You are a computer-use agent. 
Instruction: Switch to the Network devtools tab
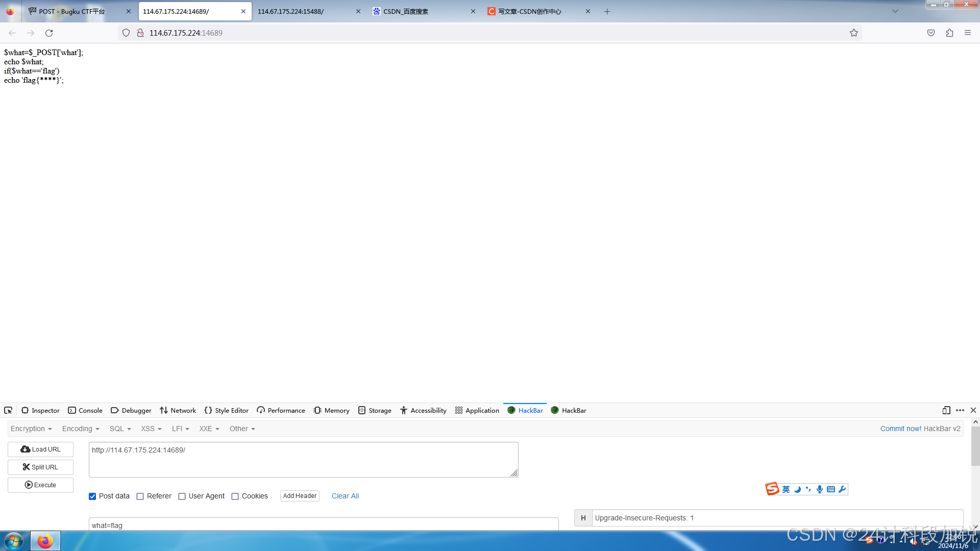point(178,411)
